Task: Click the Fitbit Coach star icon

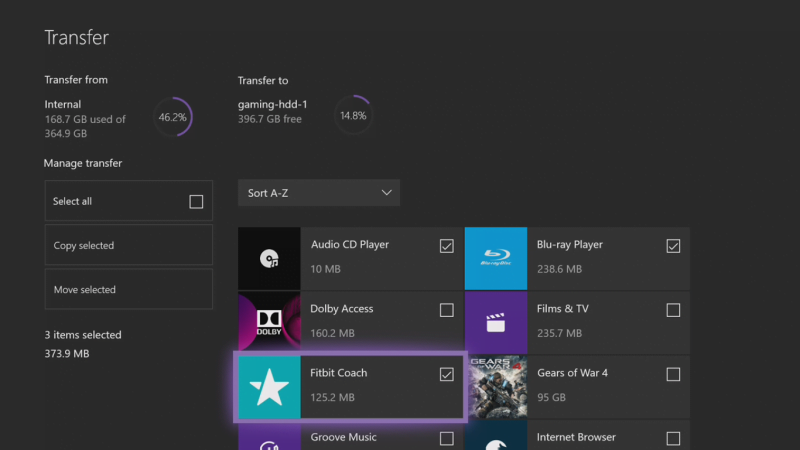Action: click(x=269, y=387)
